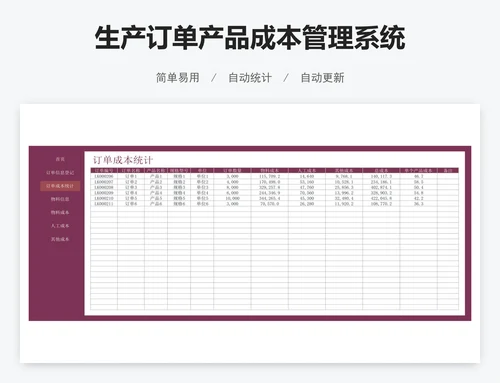Click the 订单数量 column header

(x=232, y=171)
